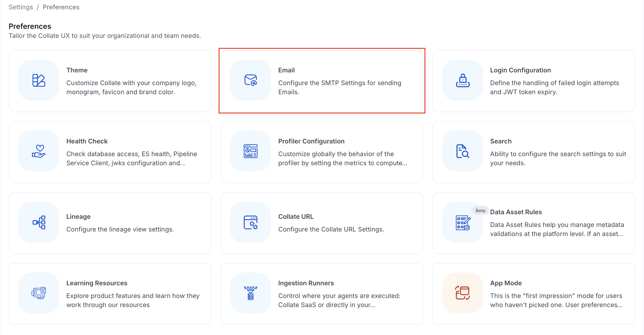Click 'Data Asset Rules help you manage' text

click(x=557, y=229)
